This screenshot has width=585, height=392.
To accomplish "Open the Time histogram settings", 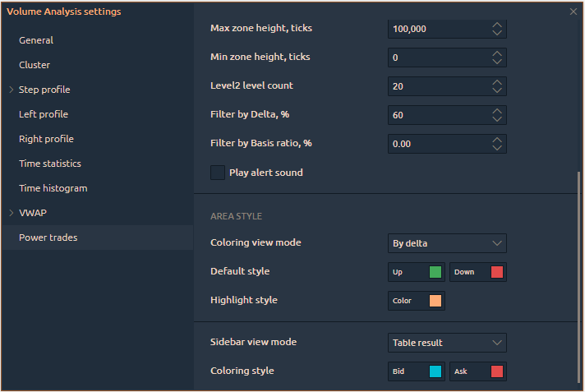I will [53, 188].
